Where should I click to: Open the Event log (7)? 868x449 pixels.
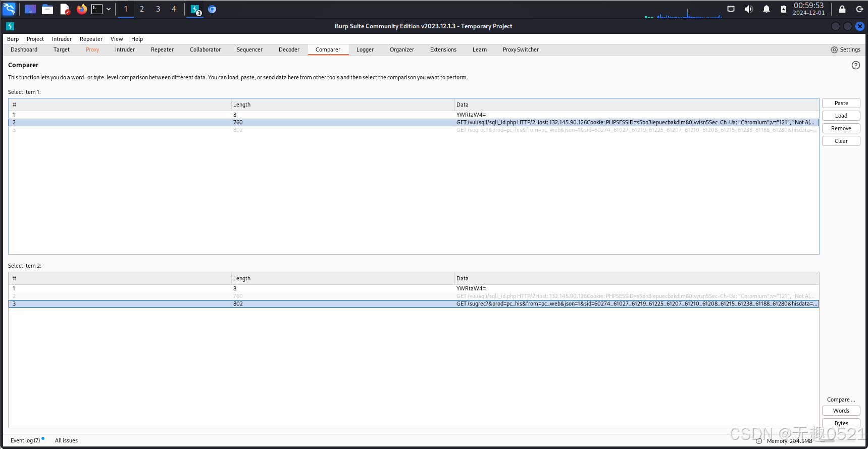point(25,440)
